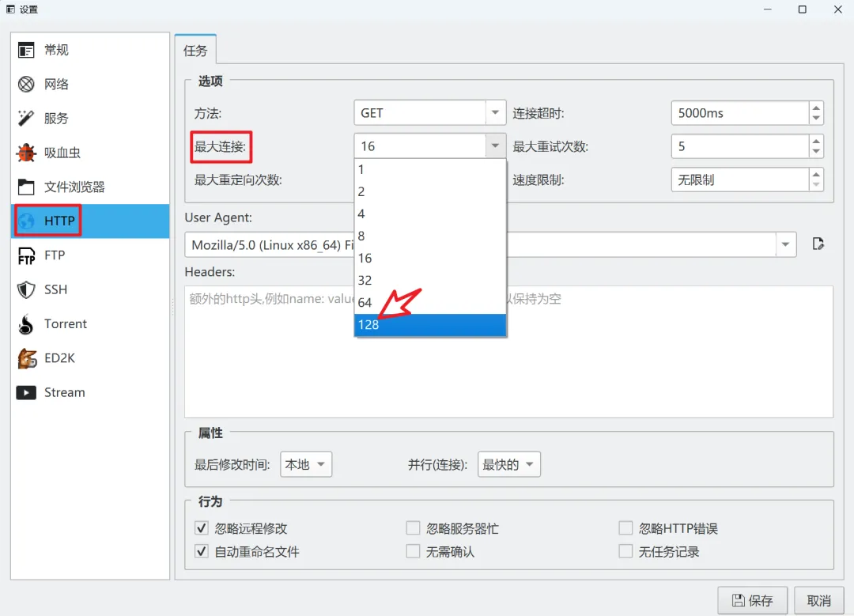Click the User Agent edit icon
The height and width of the screenshot is (616, 854).
coord(818,244)
